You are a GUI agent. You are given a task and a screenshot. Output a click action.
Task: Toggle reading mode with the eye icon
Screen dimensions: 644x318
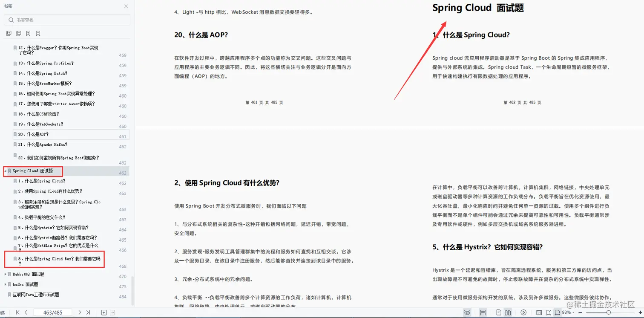tap(467, 312)
